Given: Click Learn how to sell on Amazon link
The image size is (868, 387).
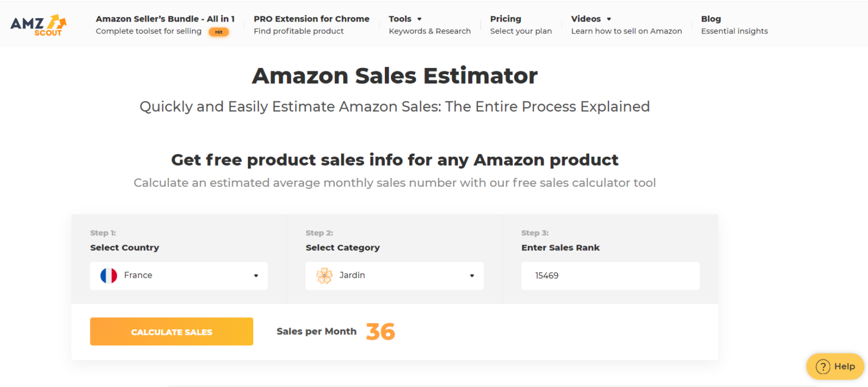Looking at the screenshot, I should [626, 31].
